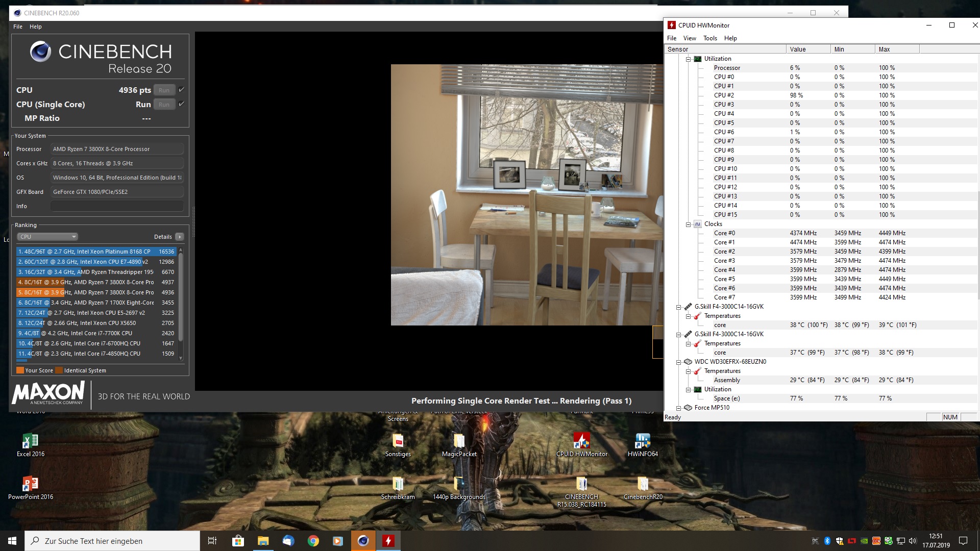
Task: Open PowerPoint 2016 desktop shortcut
Action: 30,485
